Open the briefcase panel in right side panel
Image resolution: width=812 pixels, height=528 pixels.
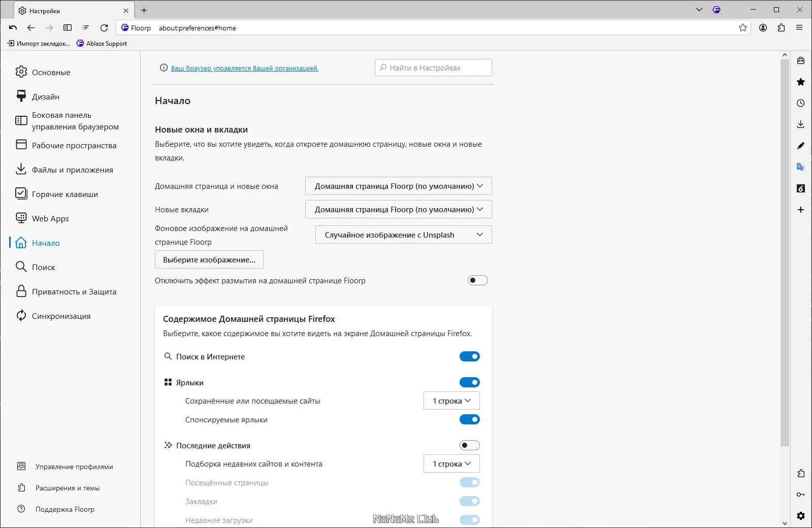pos(801,61)
